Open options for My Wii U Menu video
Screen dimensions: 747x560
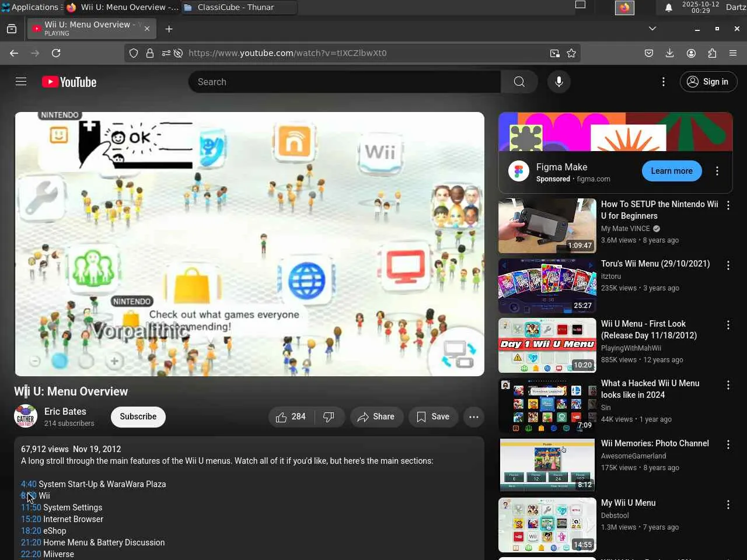728,505
